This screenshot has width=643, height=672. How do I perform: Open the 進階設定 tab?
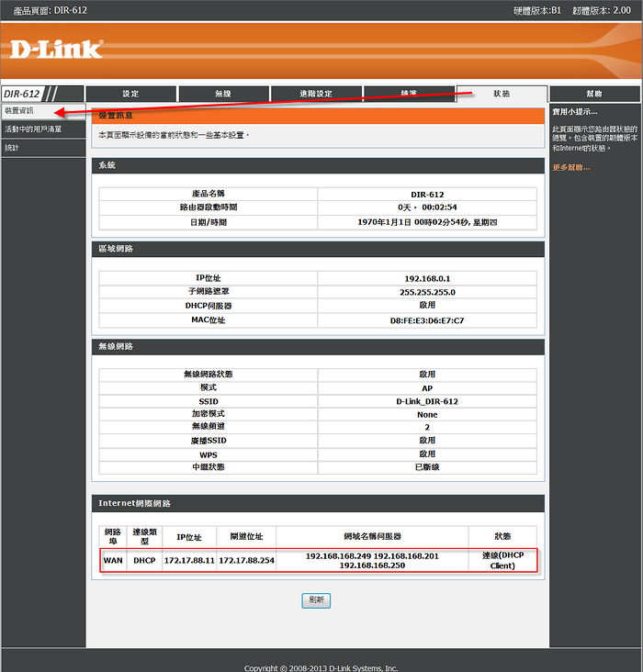316,94
